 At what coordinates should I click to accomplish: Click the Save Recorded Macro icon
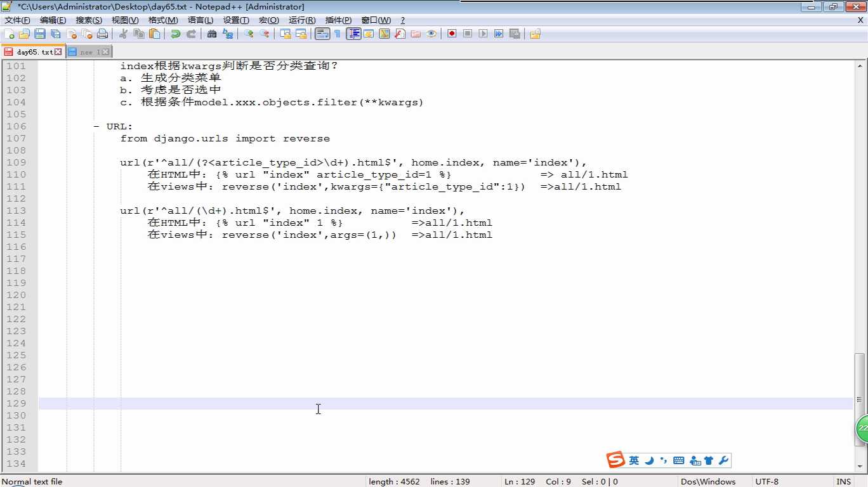coord(515,34)
